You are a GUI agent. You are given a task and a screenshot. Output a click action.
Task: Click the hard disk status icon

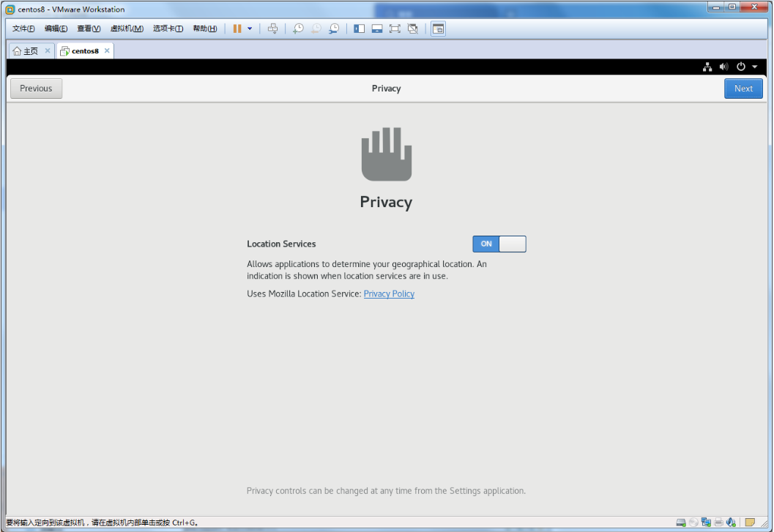pyautogui.click(x=681, y=522)
